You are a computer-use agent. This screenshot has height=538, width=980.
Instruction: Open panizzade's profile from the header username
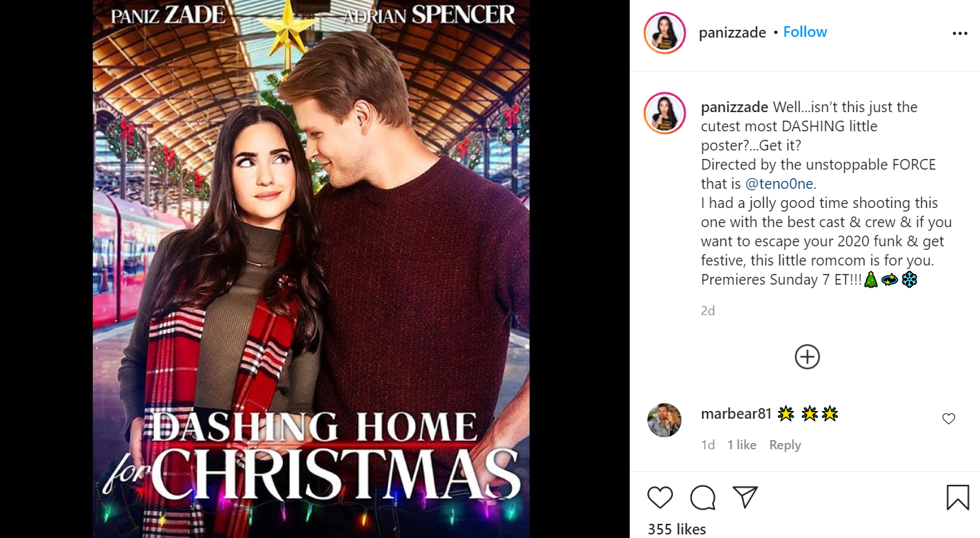pyautogui.click(x=732, y=31)
